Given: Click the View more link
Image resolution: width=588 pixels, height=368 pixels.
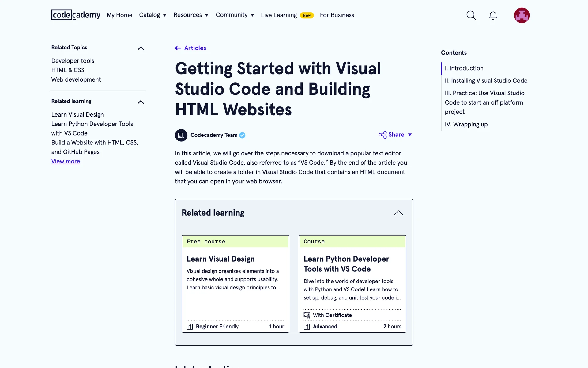Looking at the screenshot, I should point(66,161).
